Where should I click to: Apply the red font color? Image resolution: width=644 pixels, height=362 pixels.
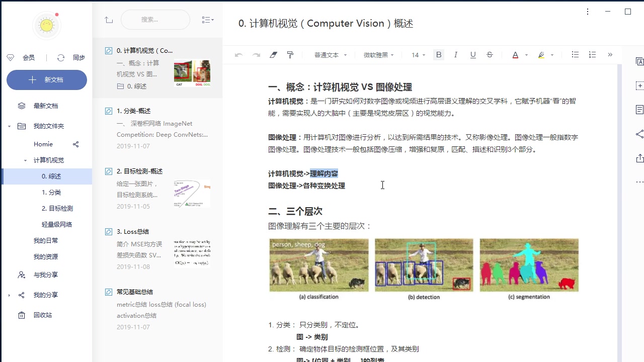click(x=515, y=55)
